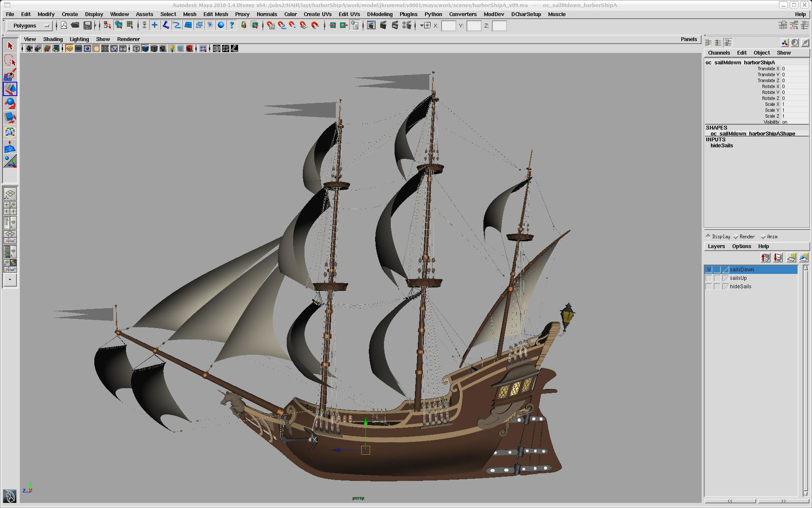812x508 pixels.
Task: Open the Window menu
Action: click(119, 14)
